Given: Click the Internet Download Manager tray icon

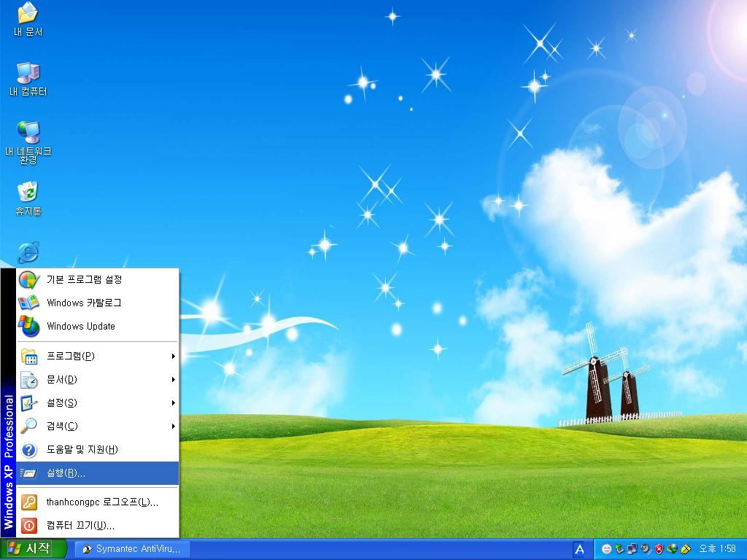Looking at the screenshot, I should 672,549.
